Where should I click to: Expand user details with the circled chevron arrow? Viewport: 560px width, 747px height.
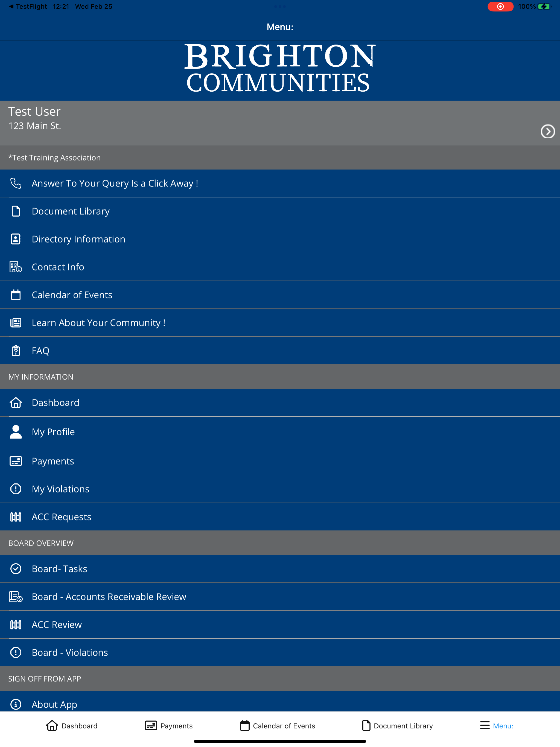(x=547, y=131)
